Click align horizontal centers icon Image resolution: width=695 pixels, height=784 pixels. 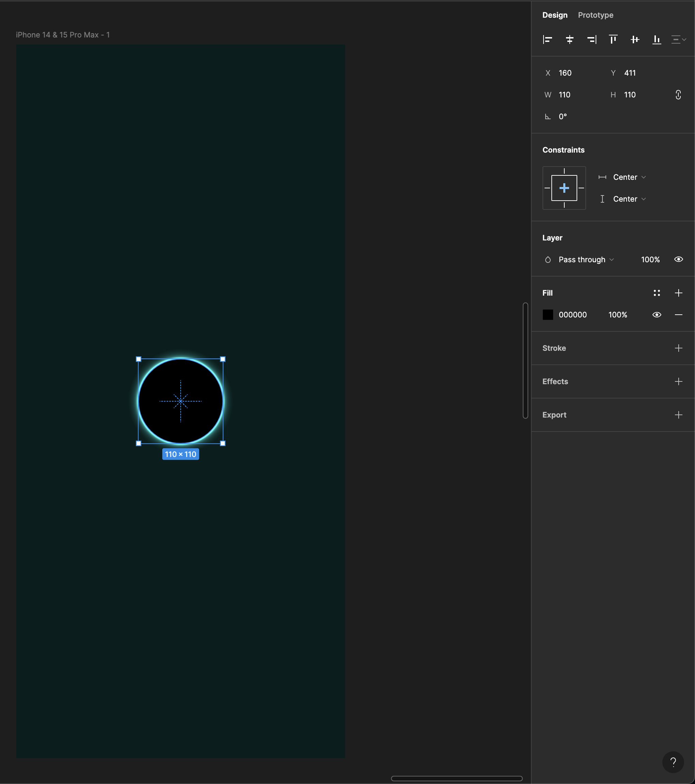coord(569,40)
